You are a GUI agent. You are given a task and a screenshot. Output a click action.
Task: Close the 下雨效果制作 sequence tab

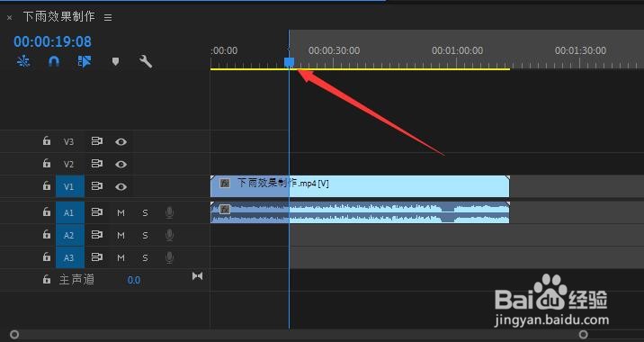pyautogui.click(x=10, y=18)
